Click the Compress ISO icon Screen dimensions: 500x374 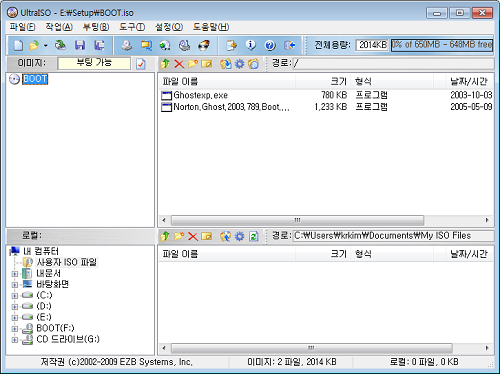click(x=165, y=45)
